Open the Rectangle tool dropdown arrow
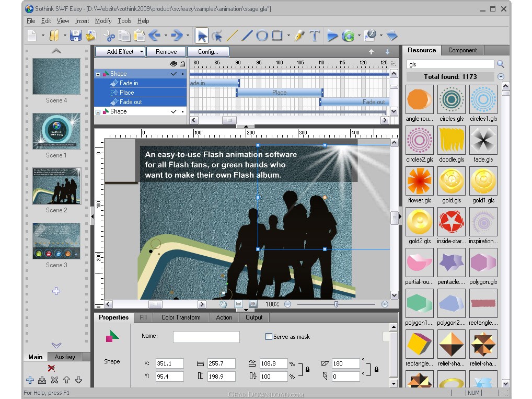532x399 pixels. [x=288, y=36]
